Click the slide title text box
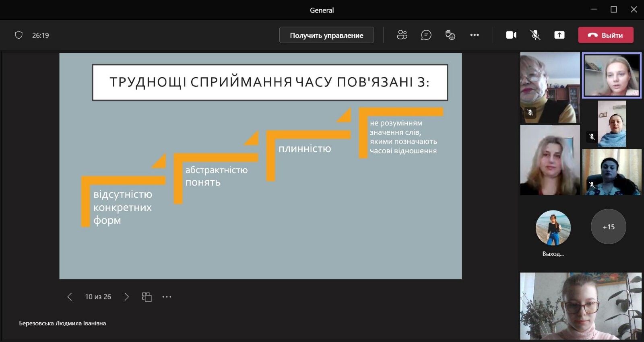644x342 pixels. 270,82
